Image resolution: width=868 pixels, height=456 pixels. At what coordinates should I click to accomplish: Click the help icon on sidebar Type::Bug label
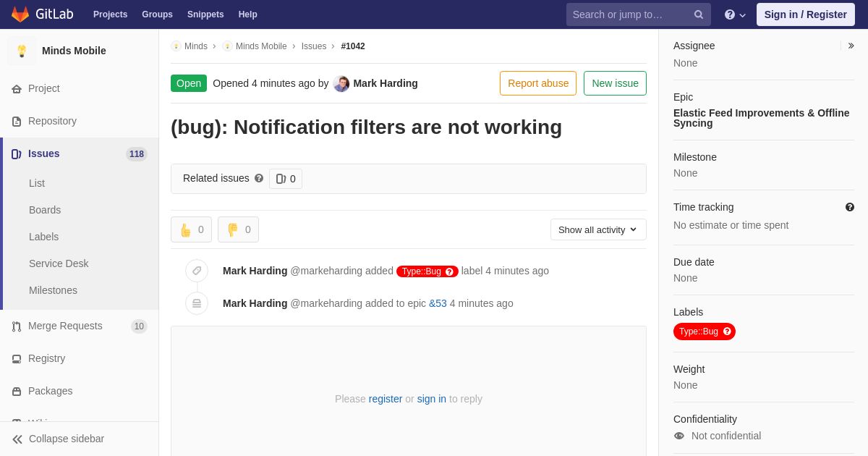(727, 332)
